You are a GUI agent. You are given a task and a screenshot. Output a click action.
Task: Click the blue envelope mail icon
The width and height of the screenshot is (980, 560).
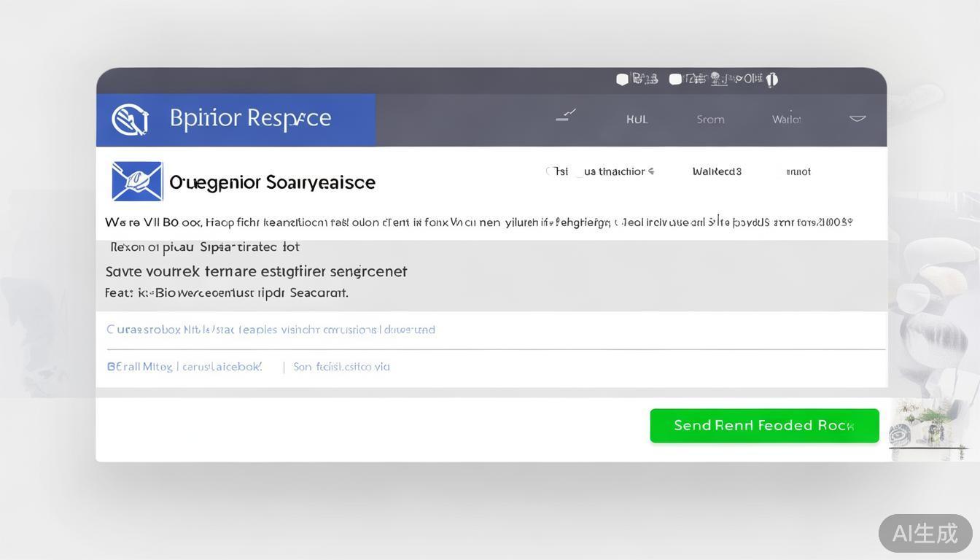(x=137, y=181)
